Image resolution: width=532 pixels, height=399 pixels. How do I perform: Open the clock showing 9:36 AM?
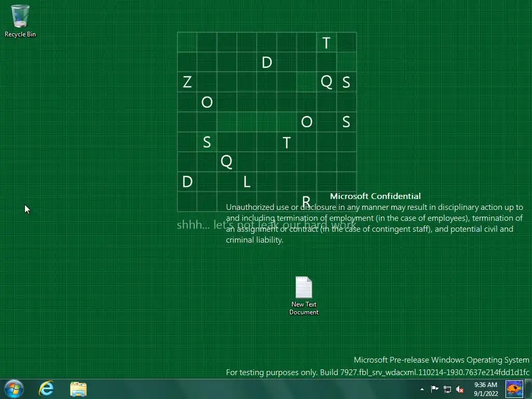(x=486, y=389)
